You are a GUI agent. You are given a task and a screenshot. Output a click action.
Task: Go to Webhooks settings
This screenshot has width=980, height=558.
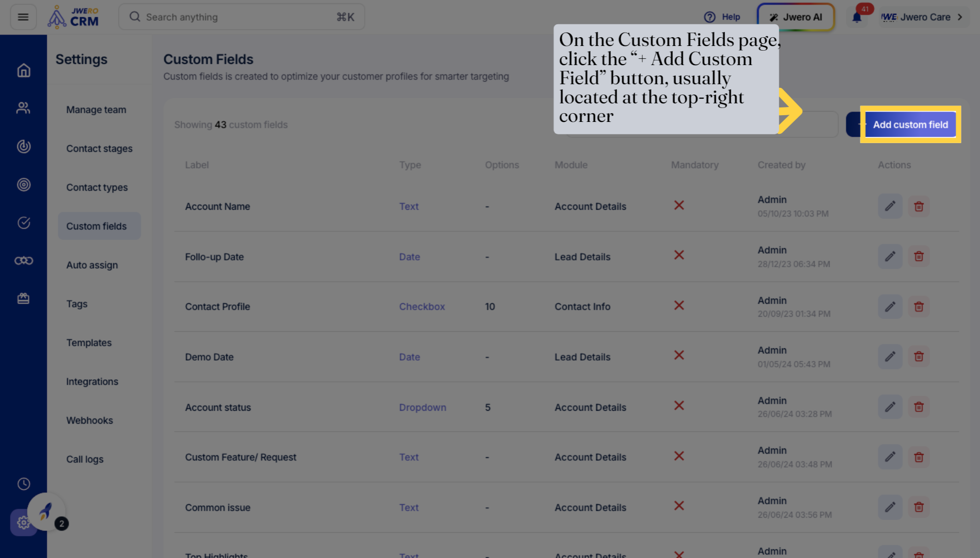(89, 421)
